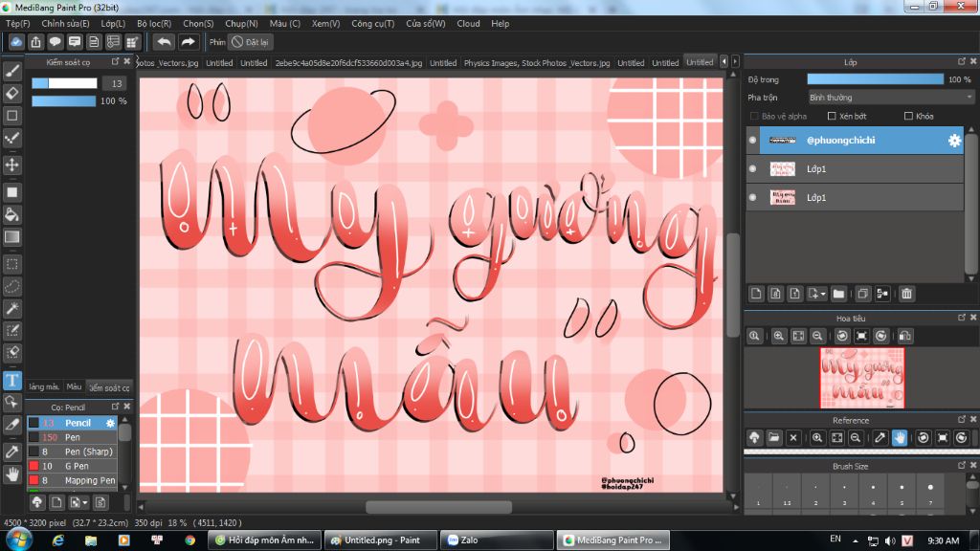This screenshot has height=551, width=980.
Task: Open the Bộ lọc(R) menu
Action: [154, 24]
